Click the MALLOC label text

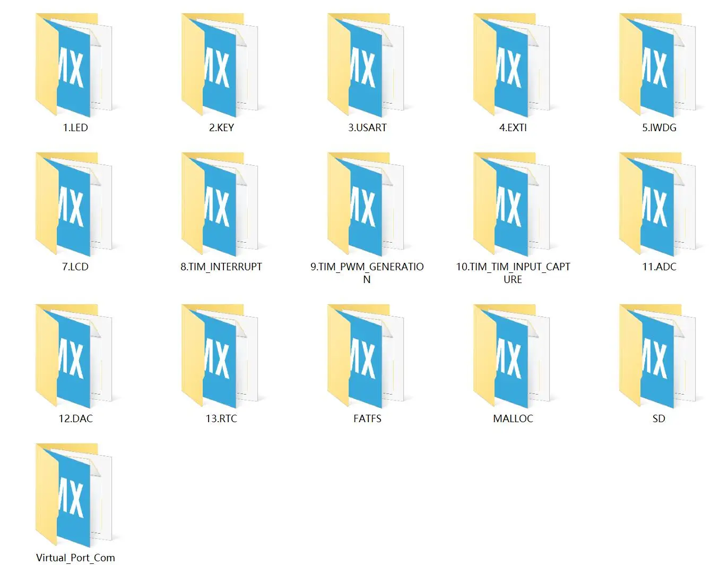513,418
